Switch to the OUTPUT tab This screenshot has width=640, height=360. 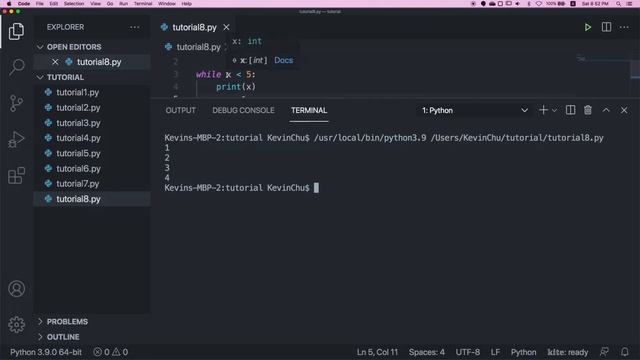(180, 110)
